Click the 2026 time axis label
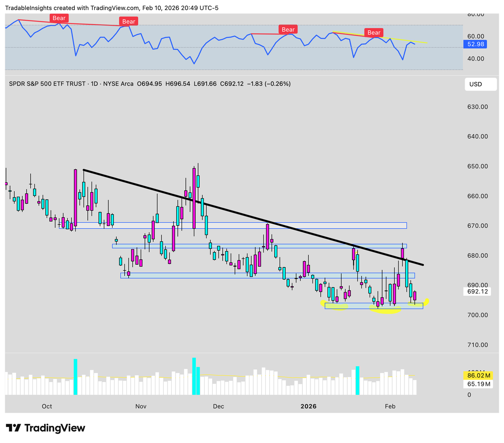Screen dimensions: 504x443 coord(309,406)
